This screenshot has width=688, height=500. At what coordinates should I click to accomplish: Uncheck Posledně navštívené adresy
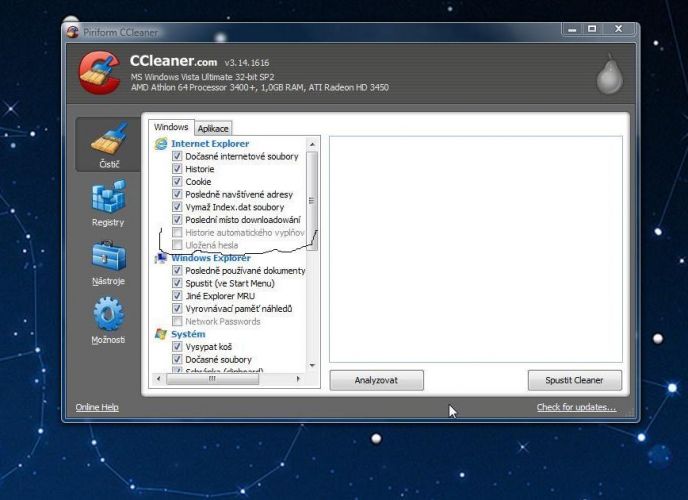(177, 194)
